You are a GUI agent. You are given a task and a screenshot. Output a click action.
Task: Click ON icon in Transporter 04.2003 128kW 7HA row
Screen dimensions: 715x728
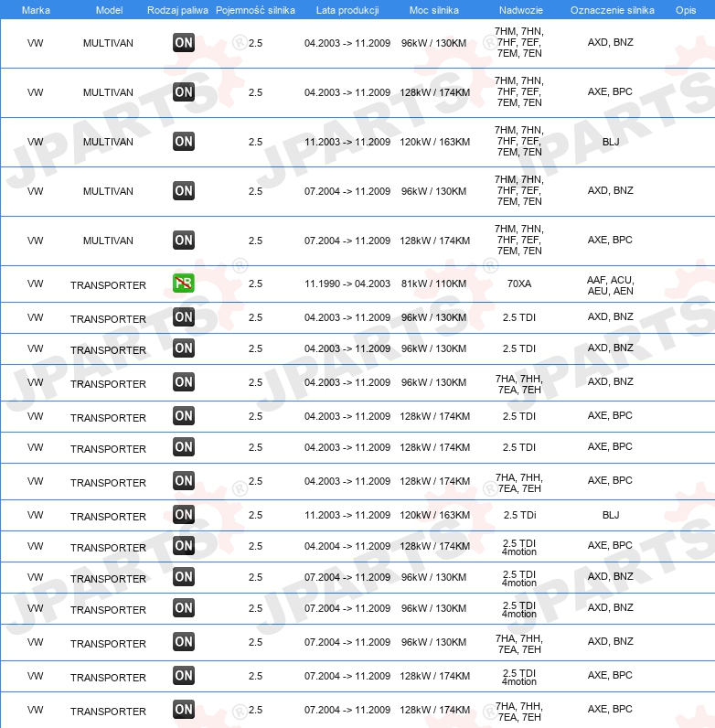pos(184,481)
